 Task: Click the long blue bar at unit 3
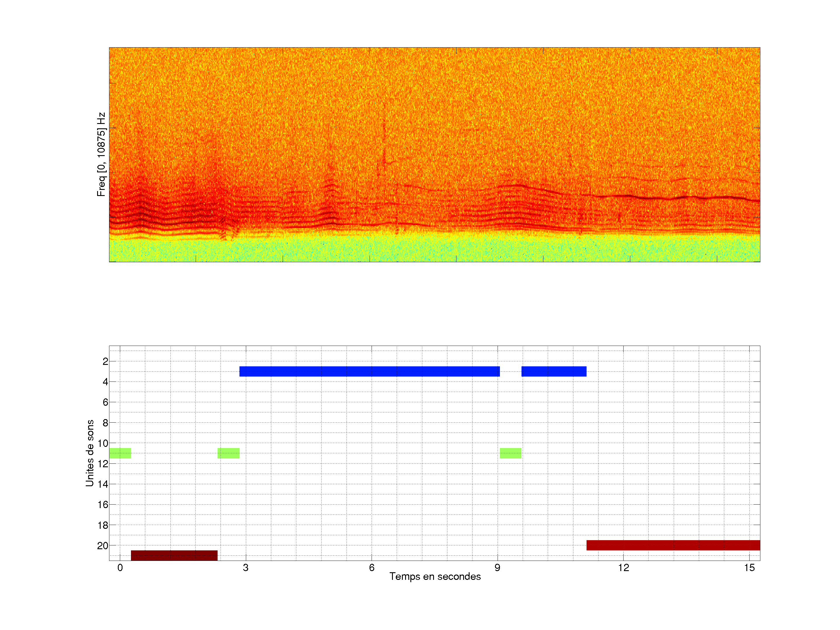[x=369, y=371]
